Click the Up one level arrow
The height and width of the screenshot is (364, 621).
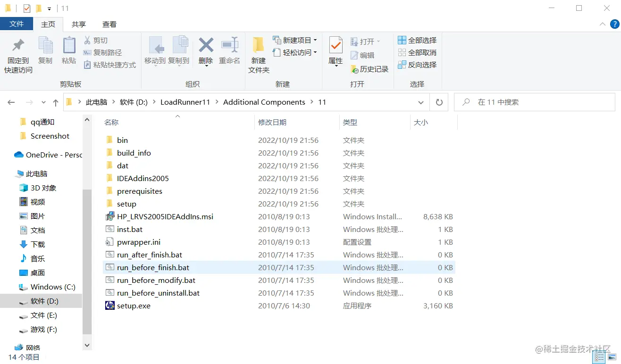coord(56,102)
